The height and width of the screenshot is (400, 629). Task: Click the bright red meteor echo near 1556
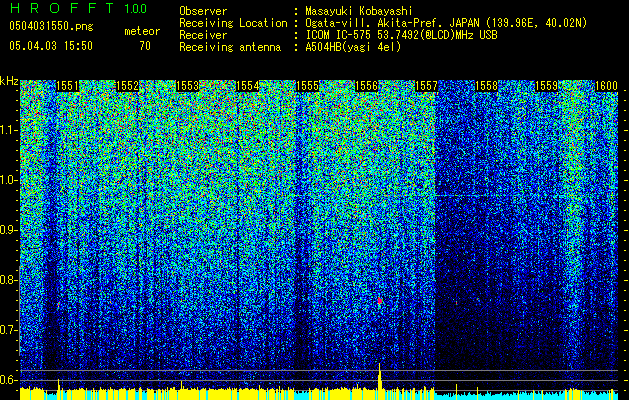point(379,301)
